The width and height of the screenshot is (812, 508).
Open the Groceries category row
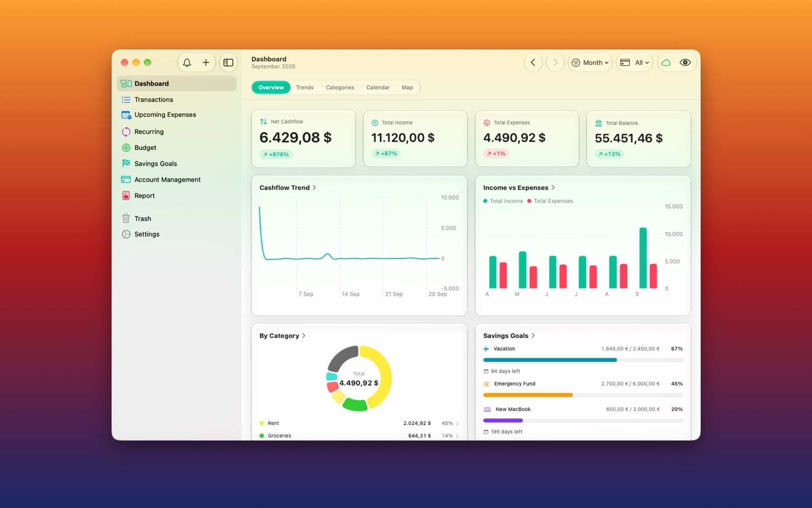359,436
